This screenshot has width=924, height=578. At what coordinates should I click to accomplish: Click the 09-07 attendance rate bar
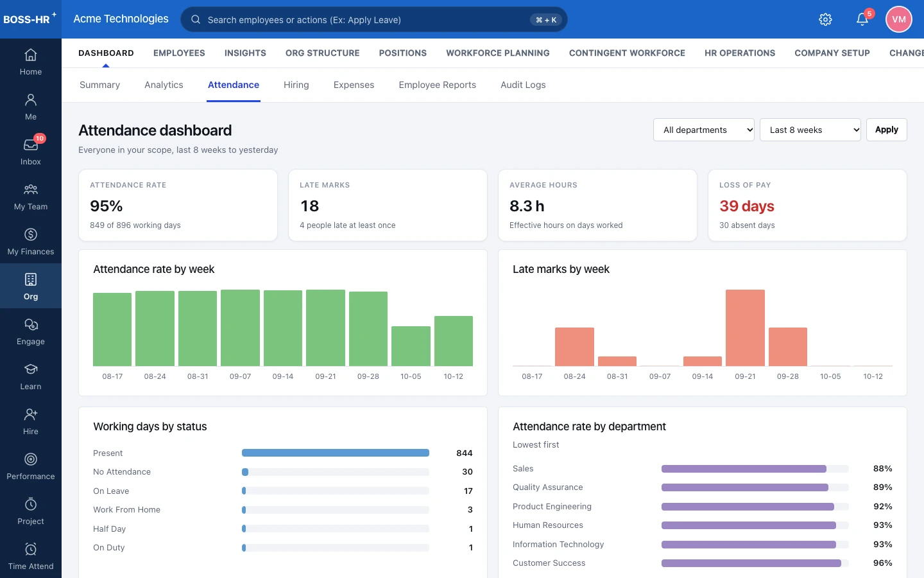(240, 328)
